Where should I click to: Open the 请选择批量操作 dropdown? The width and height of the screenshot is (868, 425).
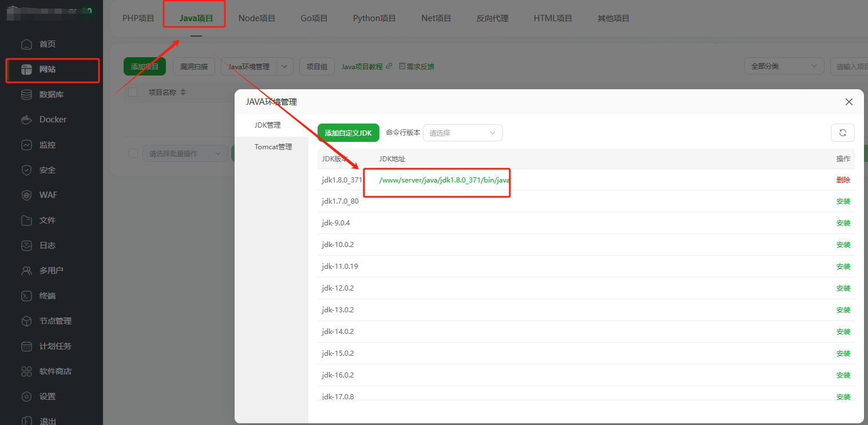184,153
